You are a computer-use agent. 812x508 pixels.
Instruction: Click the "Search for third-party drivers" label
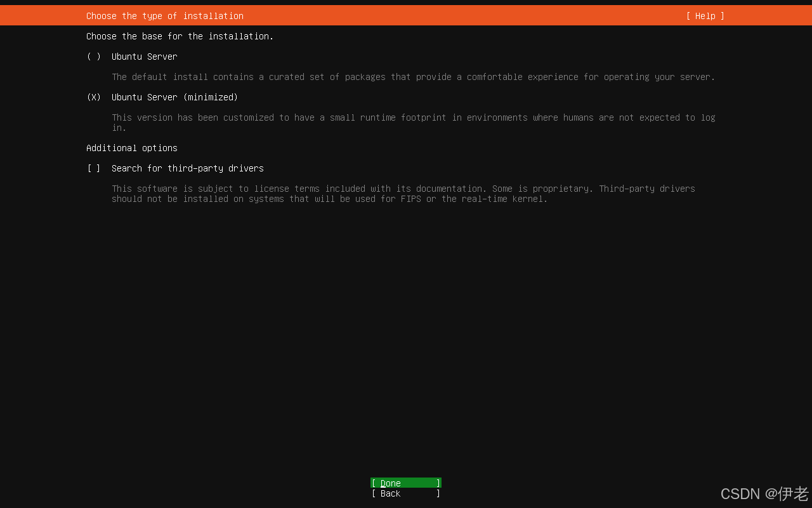pyautogui.click(x=187, y=168)
